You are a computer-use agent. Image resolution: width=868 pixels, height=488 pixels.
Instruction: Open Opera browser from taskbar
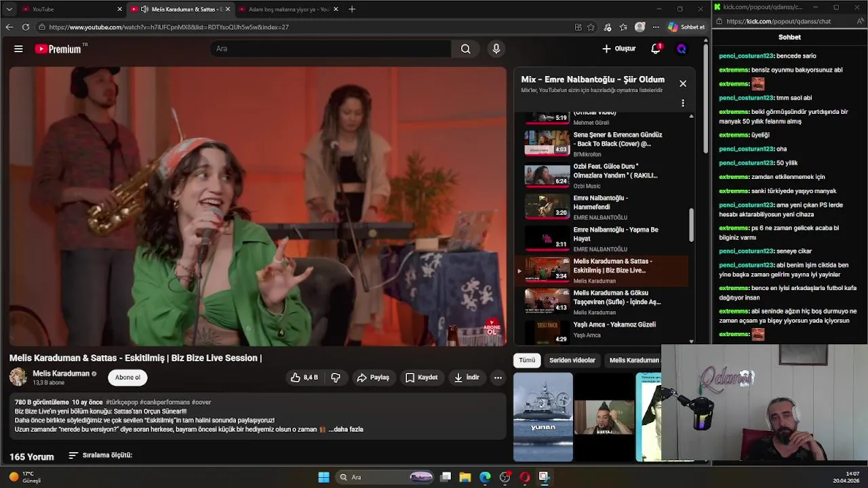pos(524,477)
